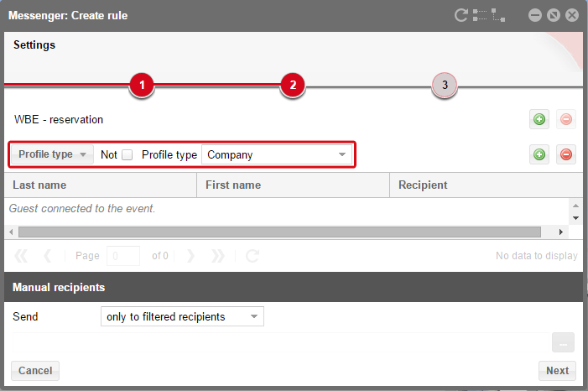Viewport: 588px width, 391px height.
Task: Click green plus beside Profile type filter
Action: click(x=539, y=154)
